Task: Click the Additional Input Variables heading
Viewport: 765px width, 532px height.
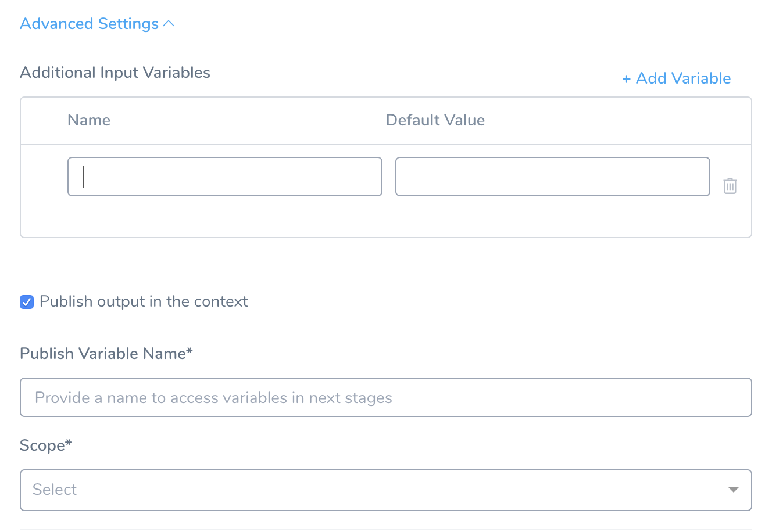Action: (115, 73)
